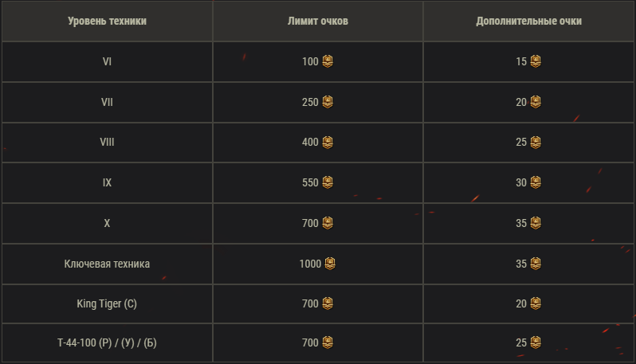Click the points icon beside 550 limit
Image resolution: width=636 pixels, height=364 pixels.
[x=328, y=182]
